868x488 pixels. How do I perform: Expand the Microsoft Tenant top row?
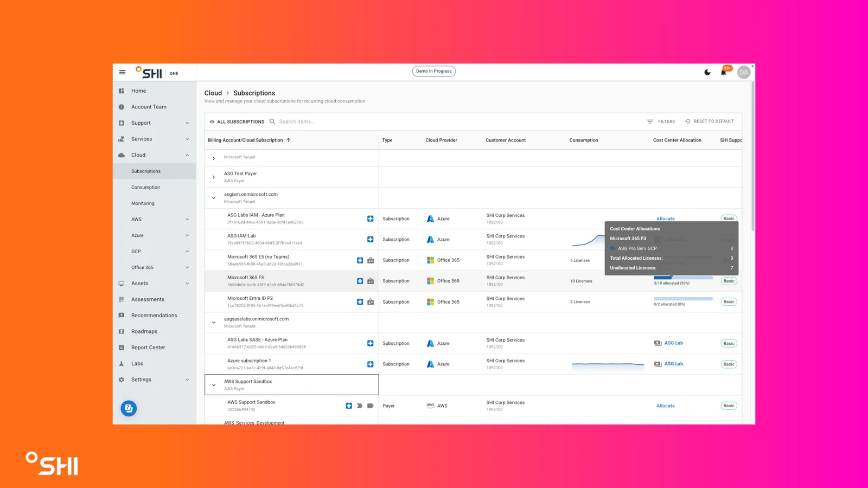pyautogui.click(x=214, y=158)
